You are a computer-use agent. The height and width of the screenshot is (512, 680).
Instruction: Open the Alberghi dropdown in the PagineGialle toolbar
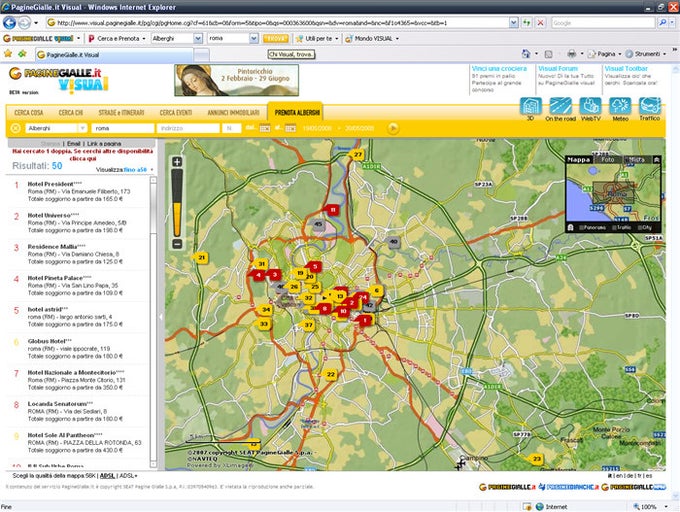pyautogui.click(x=198, y=39)
